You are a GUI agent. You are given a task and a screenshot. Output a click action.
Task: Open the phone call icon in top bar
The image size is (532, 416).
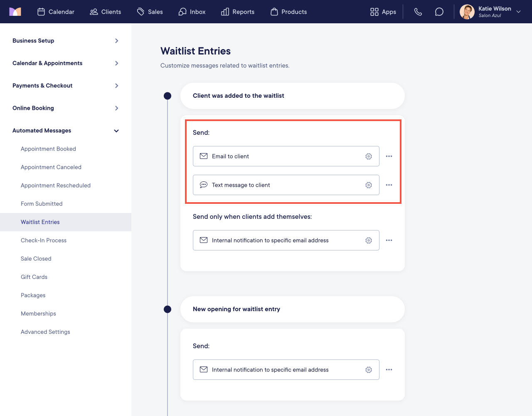(418, 12)
